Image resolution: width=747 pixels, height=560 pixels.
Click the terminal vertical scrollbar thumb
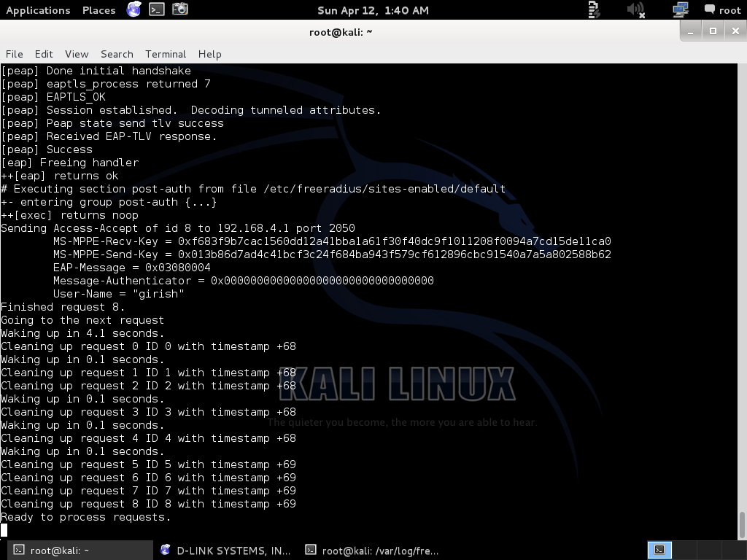742,525
